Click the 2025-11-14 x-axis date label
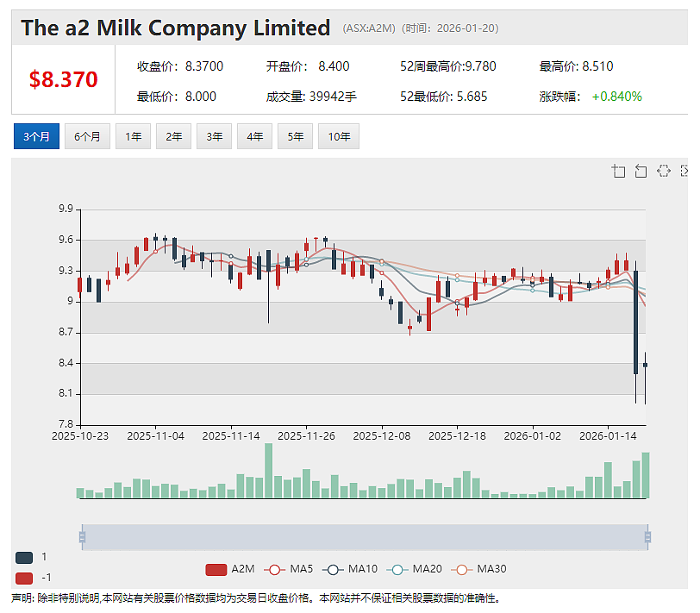 [231, 436]
